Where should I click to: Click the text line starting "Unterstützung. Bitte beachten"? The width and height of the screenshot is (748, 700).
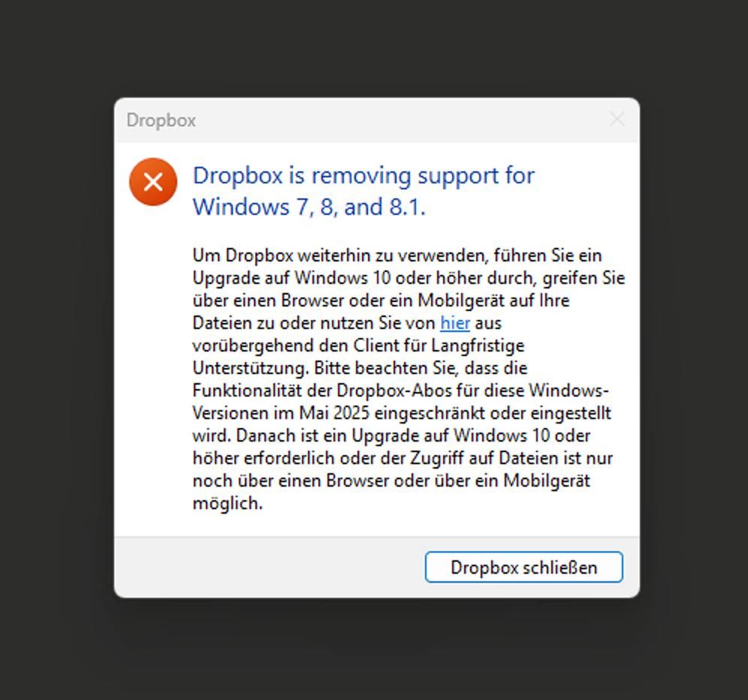(360, 368)
